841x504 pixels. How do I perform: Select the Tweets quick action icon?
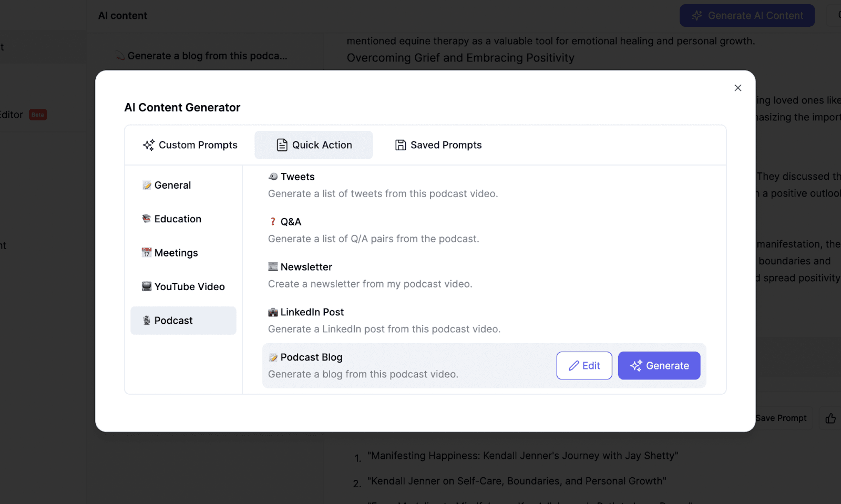(x=272, y=177)
